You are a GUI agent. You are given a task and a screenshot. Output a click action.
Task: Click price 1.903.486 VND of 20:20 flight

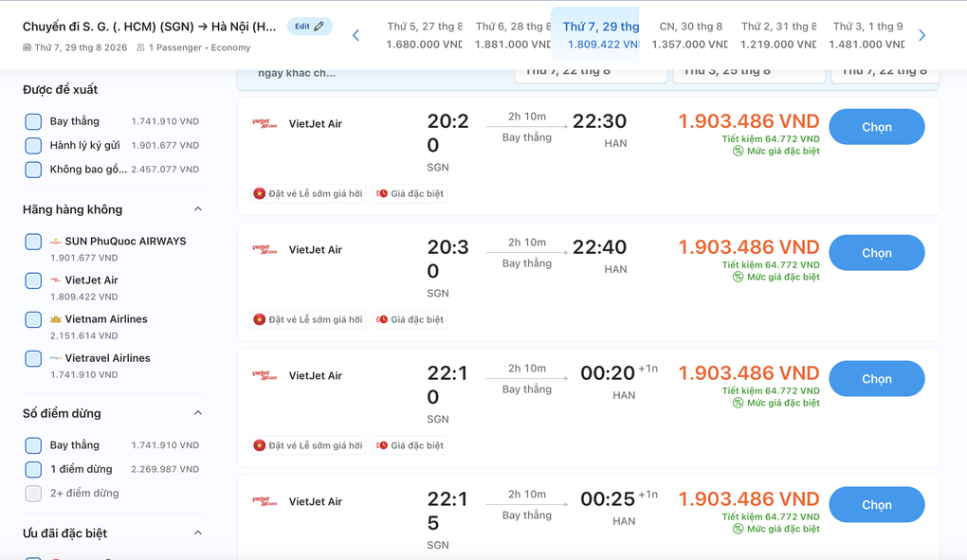(749, 121)
